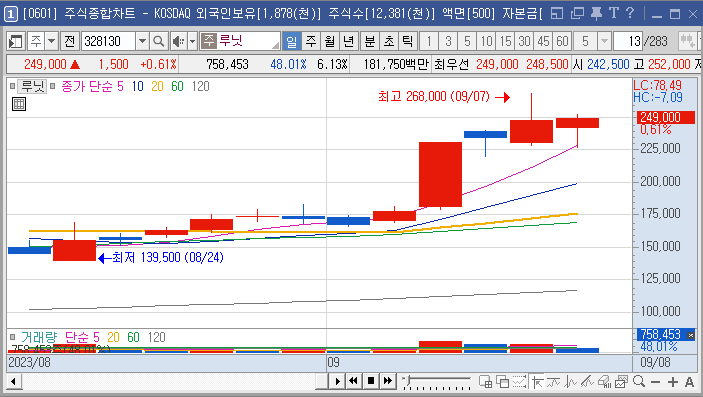The width and height of the screenshot is (703, 397).
Task: Click the fast-forward double-arrow button
Action: [388, 381]
